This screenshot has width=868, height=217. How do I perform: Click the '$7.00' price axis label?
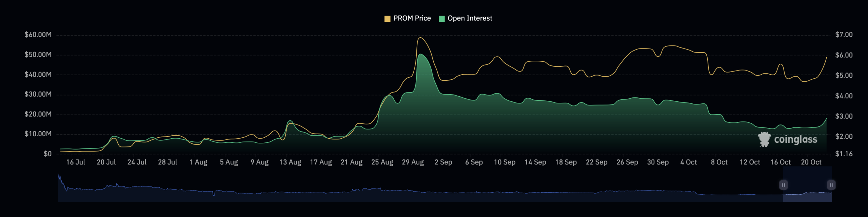click(x=844, y=35)
